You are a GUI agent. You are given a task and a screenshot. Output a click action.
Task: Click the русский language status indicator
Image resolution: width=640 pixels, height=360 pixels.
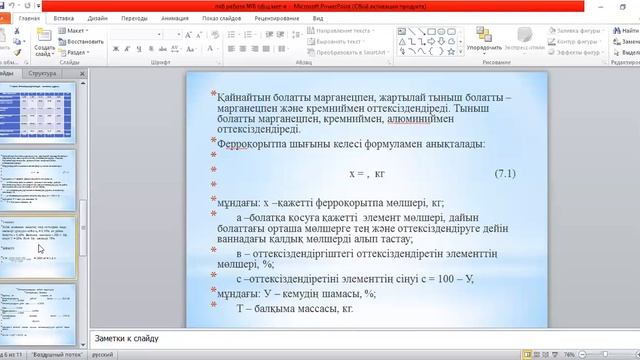pos(102,355)
